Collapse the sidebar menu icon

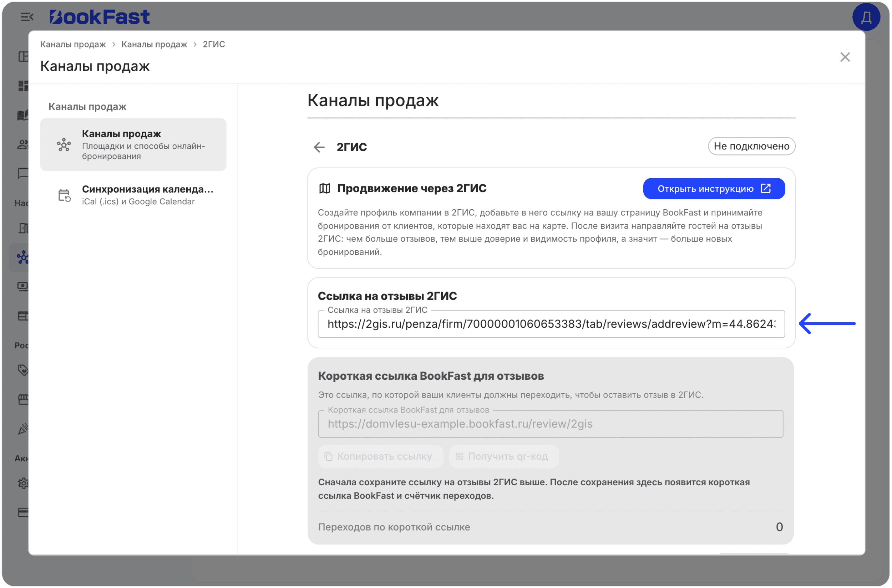click(x=27, y=17)
